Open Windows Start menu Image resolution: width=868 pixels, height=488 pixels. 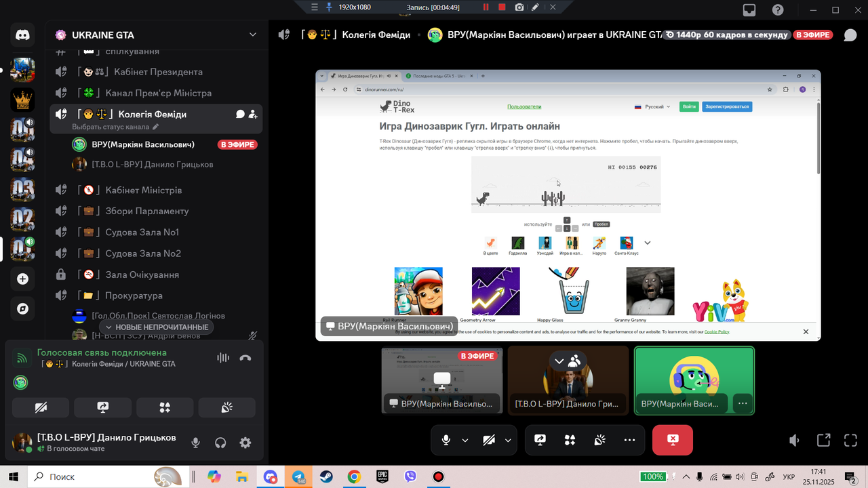[14, 476]
